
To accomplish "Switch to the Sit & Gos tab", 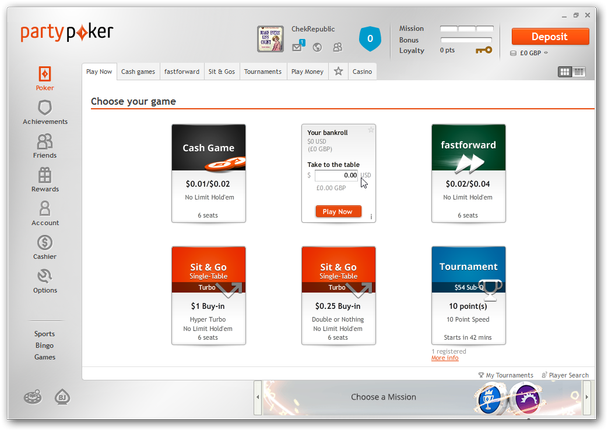I will (221, 72).
